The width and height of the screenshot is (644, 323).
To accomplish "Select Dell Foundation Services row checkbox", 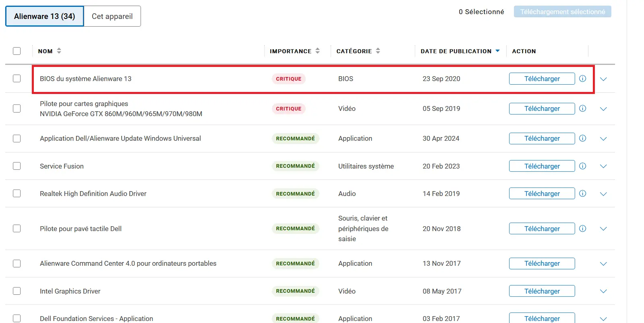I will tap(17, 319).
